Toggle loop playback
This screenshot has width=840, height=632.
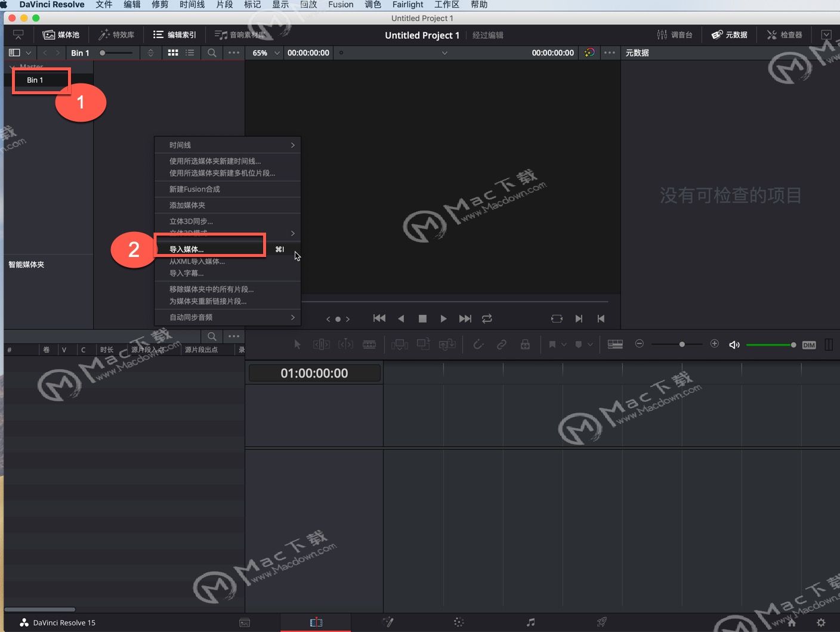pyautogui.click(x=487, y=318)
